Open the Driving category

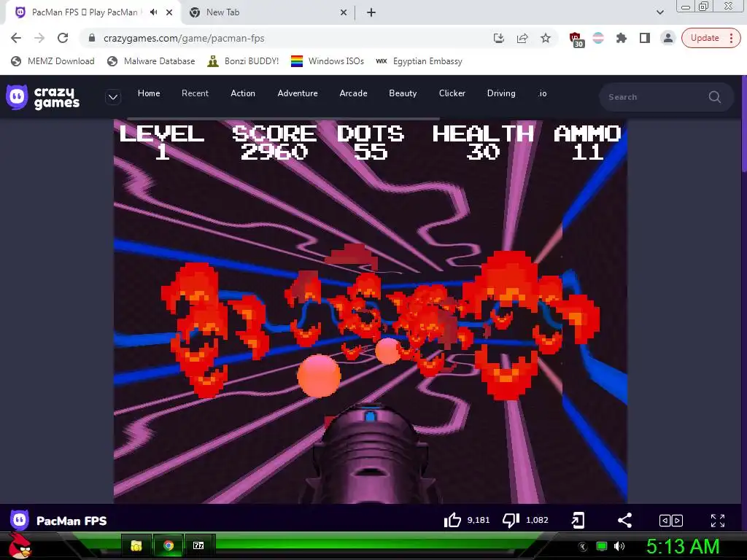(x=501, y=93)
